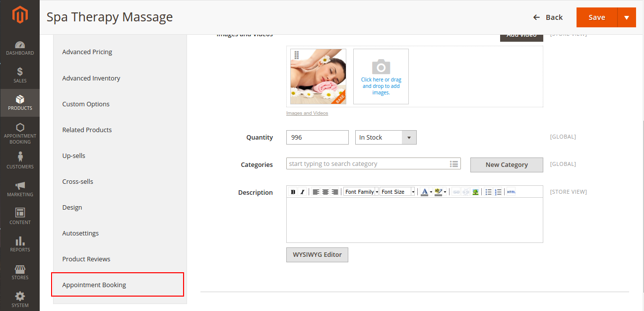Click the WYSIWYG Editor button
The image size is (644, 311).
[317, 255]
